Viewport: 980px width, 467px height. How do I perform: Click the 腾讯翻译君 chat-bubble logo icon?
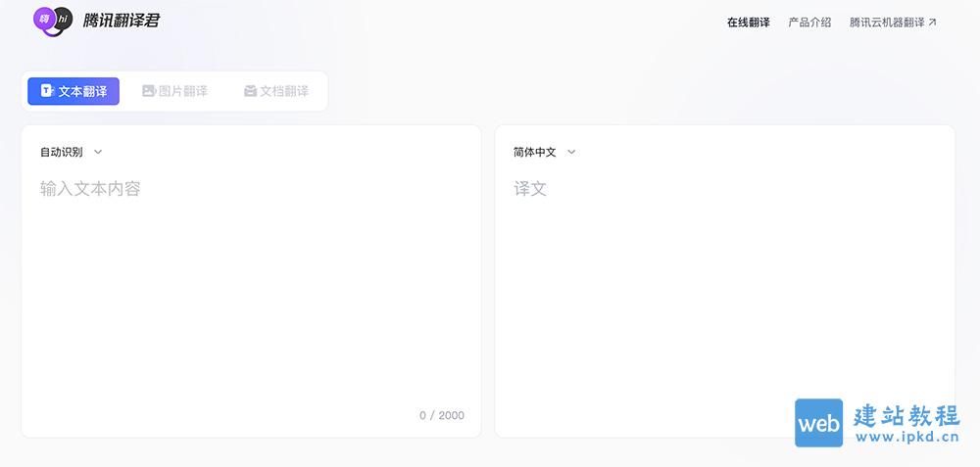[x=53, y=22]
